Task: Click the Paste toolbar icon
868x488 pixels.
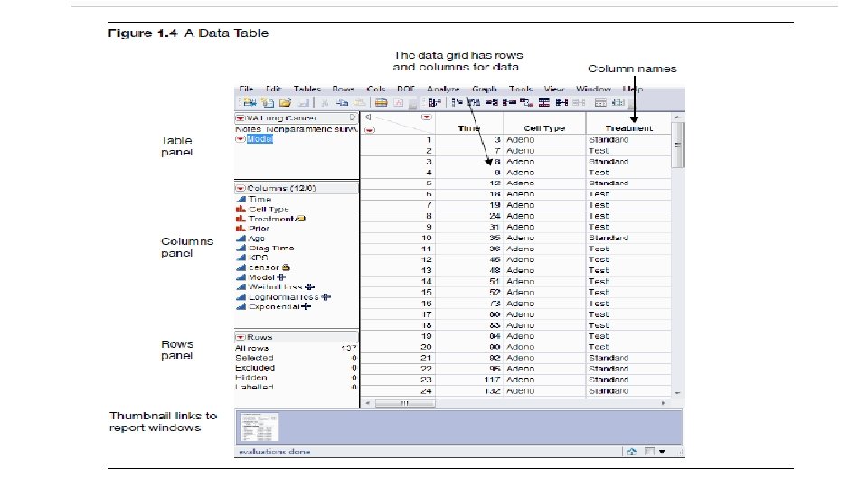Action: point(360,102)
